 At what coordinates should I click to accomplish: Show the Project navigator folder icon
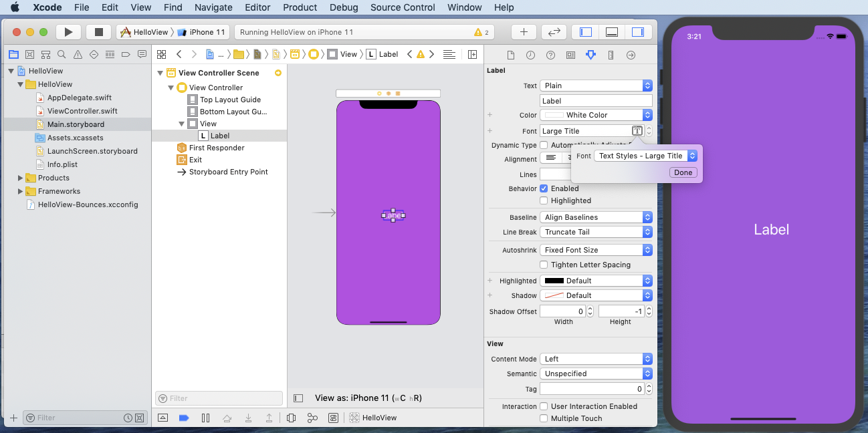[13, 55]
